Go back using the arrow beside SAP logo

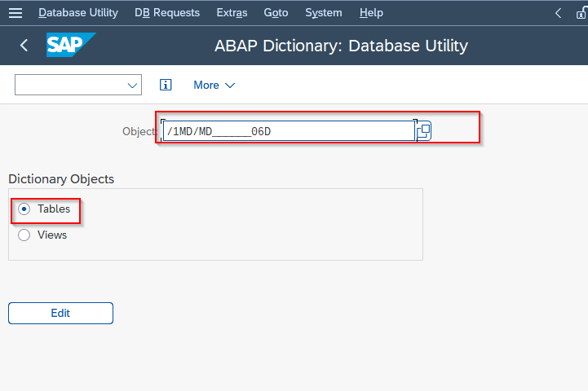click(x=24, y=46)
